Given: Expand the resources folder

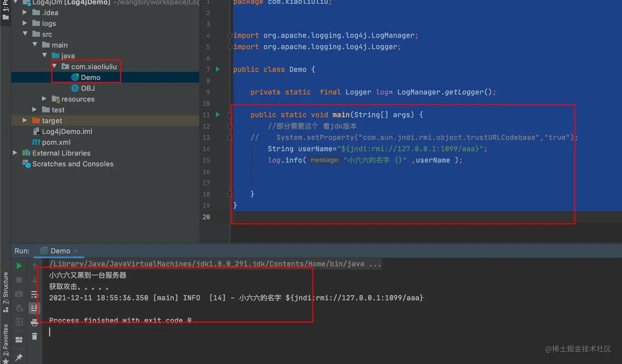Looking at the screenshot, I should (44, 99).
